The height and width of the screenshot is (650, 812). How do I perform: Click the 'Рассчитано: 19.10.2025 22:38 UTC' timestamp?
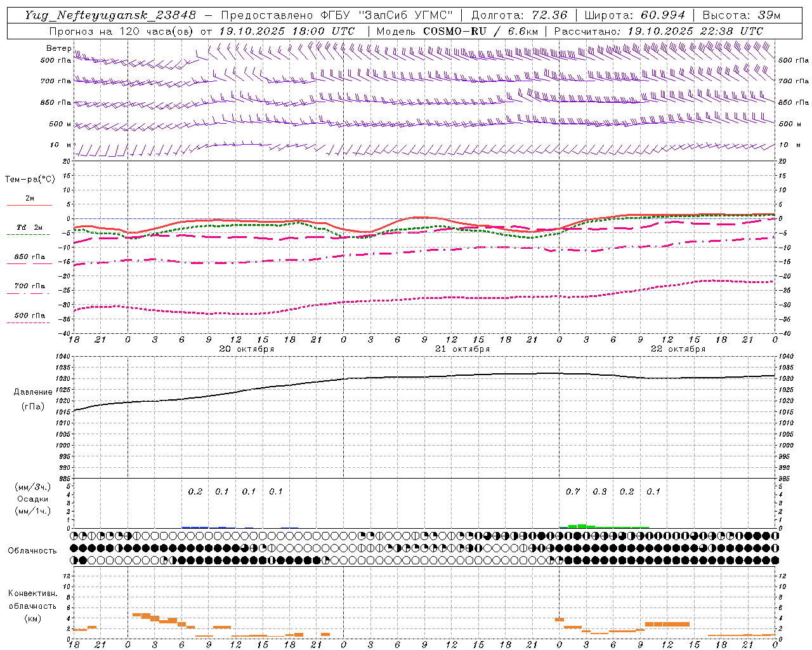coord(658,31)
